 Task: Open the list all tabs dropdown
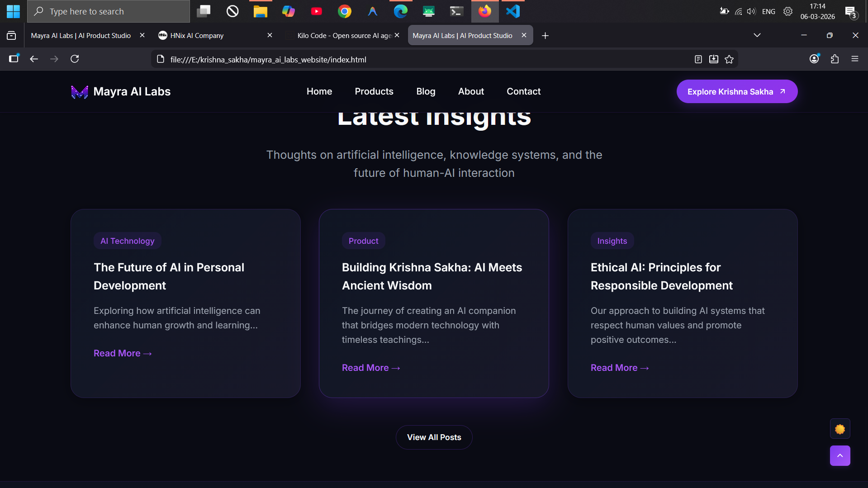click(757, 35)
